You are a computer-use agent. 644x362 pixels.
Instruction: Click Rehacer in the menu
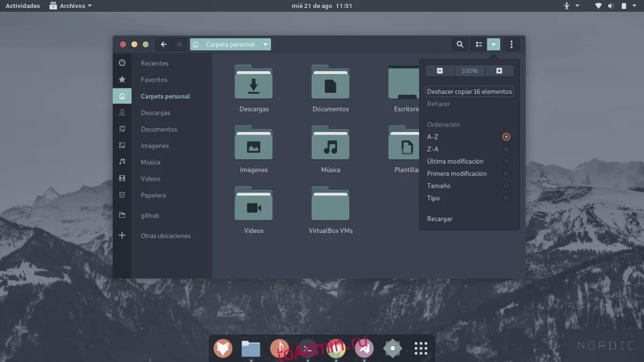coord(438,104)
